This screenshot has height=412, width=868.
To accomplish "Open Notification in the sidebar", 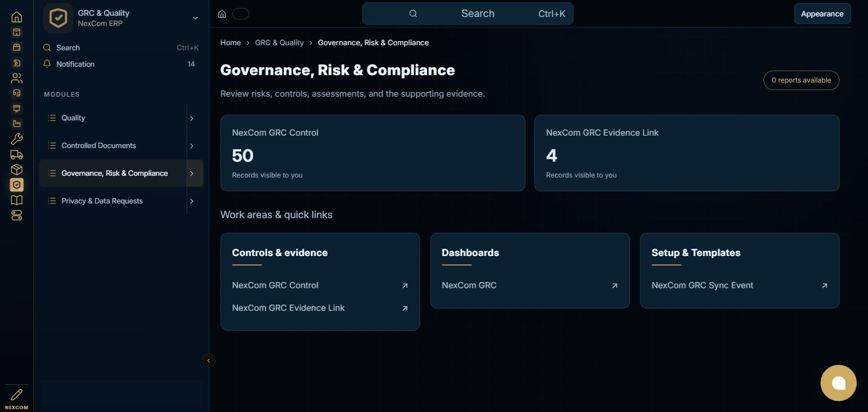I will (121, 64).
